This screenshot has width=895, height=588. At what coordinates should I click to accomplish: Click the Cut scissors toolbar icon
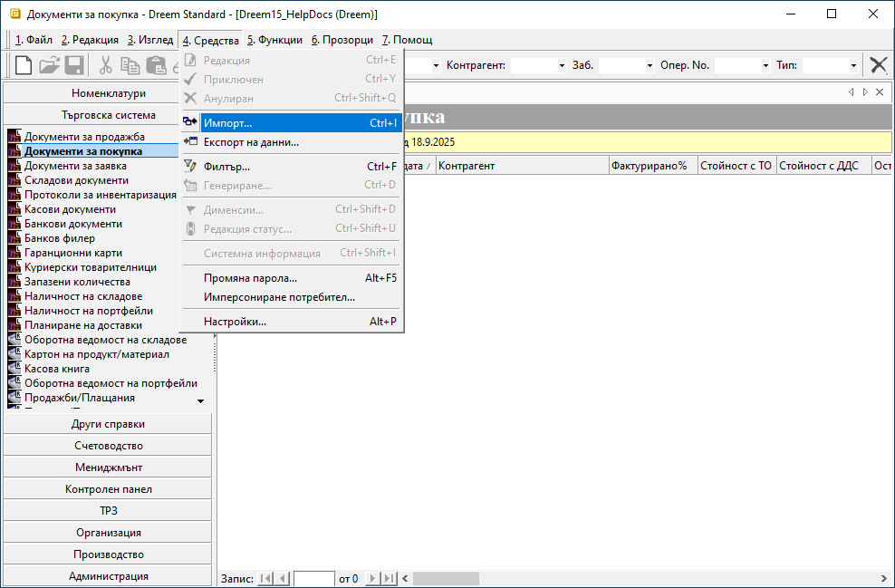106,65
